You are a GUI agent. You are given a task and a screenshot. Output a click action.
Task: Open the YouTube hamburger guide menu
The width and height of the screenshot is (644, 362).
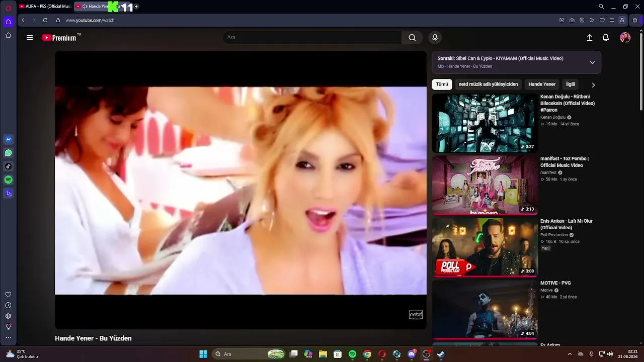tap(30, 38)
